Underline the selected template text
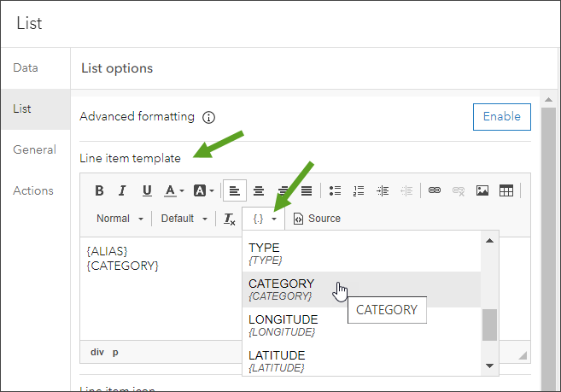Image resolution: width=561 pixels, height=392 pixels. click(x=146, y=190)
